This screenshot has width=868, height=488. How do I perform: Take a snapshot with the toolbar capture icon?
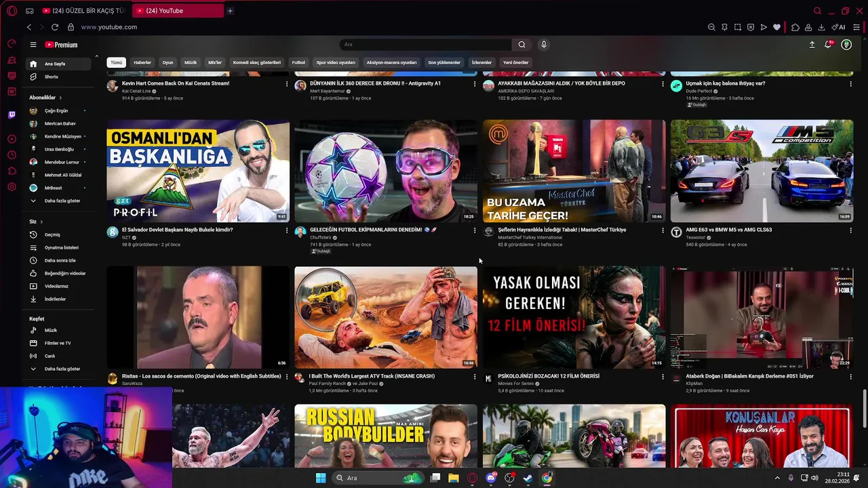738,27
